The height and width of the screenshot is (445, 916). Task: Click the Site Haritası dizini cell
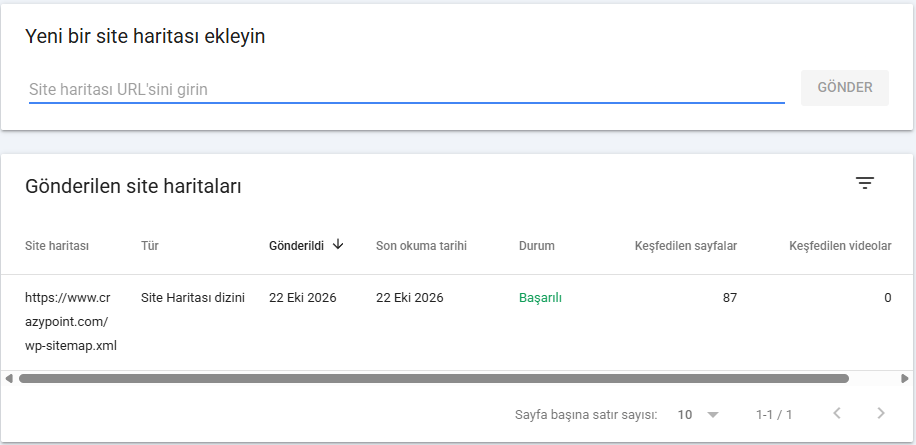click(x=193, y=298)
